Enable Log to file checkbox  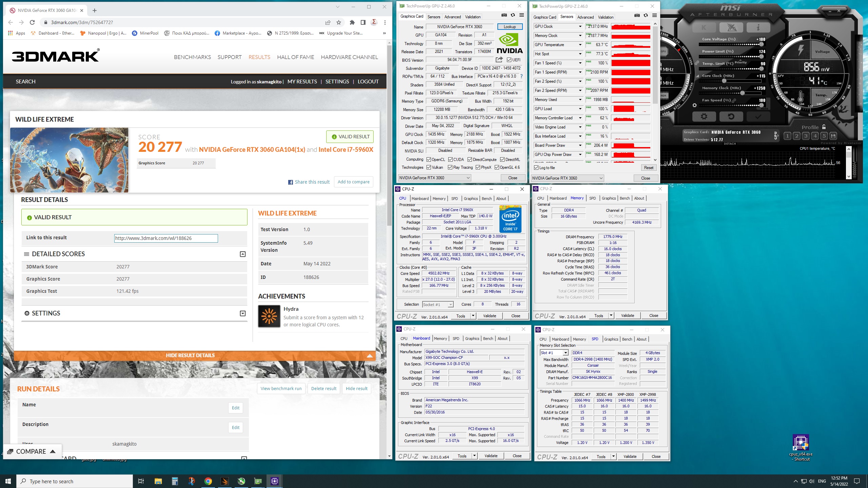(536, 168)
